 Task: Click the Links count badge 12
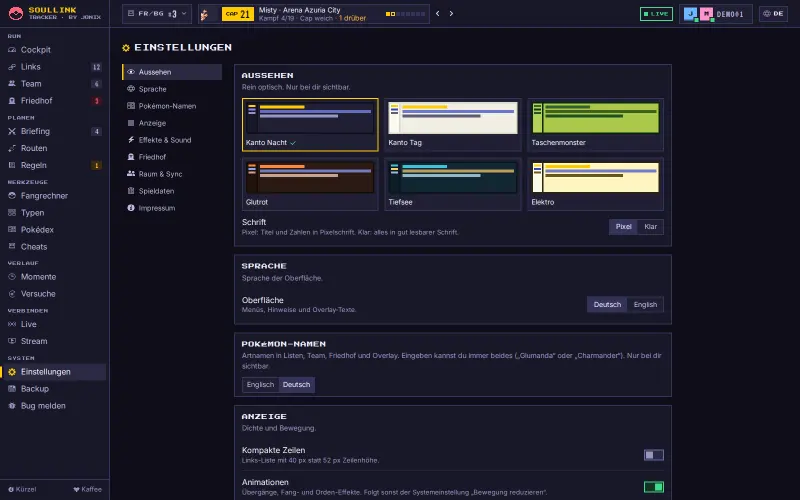coord(96,67)
